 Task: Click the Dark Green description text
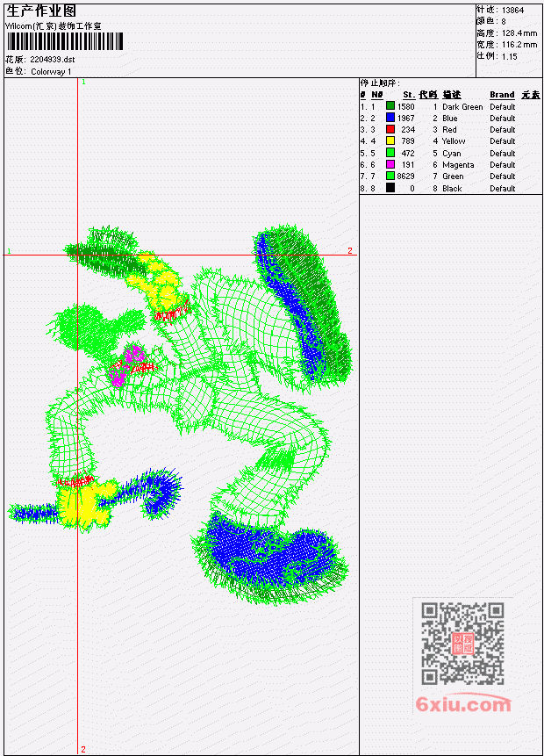[x=462, y=106]
